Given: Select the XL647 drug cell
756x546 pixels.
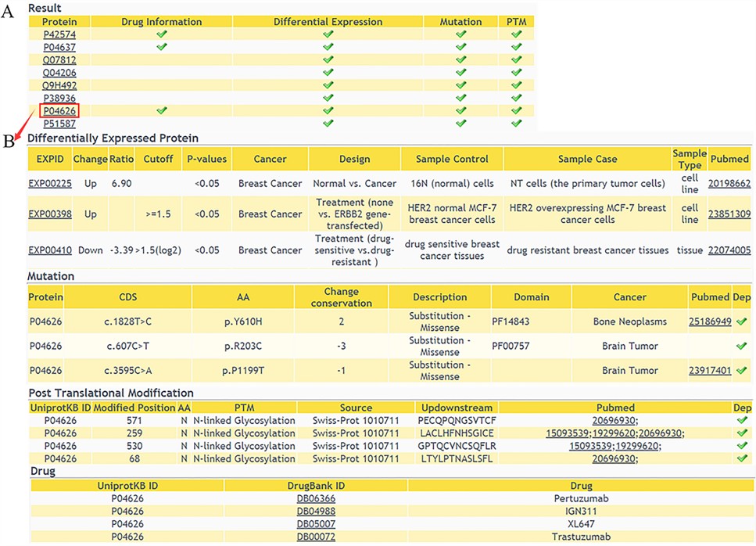Looking at the screenshot, I should pos(581,524).
